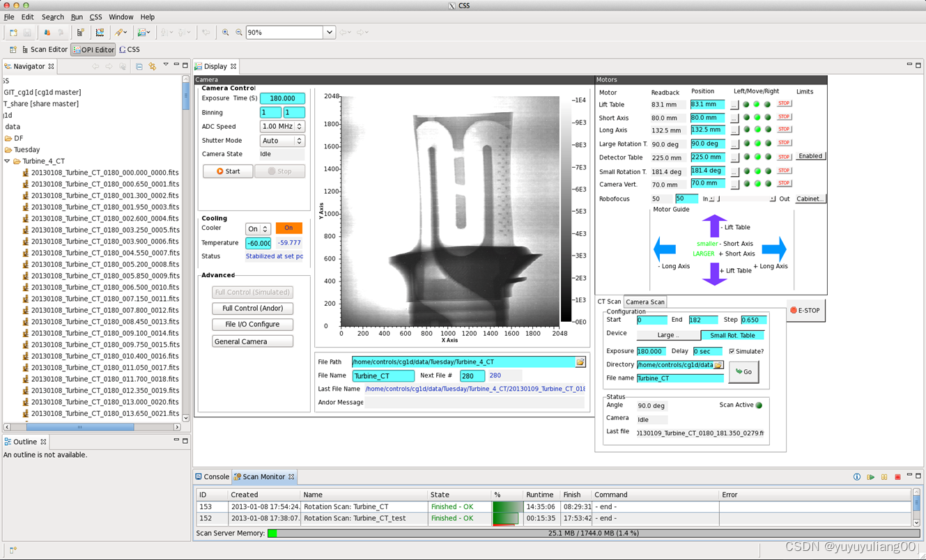
Task: Click the Navigator horizontal scrollbar
Action: click(93, 427)
